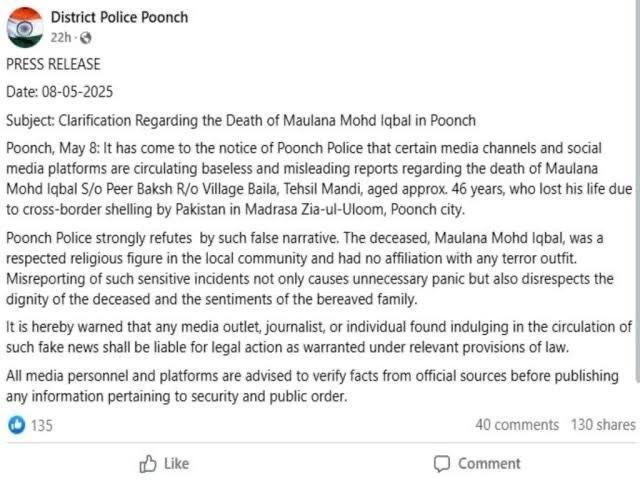View the 130 shares list
Screen dimensions: 640x480
click(603, 425)
